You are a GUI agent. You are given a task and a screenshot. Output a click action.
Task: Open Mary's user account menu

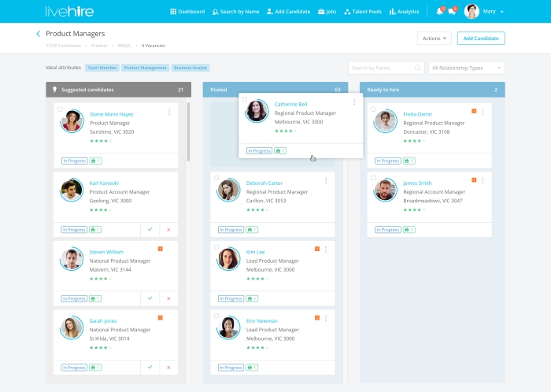tap(483, 12)
